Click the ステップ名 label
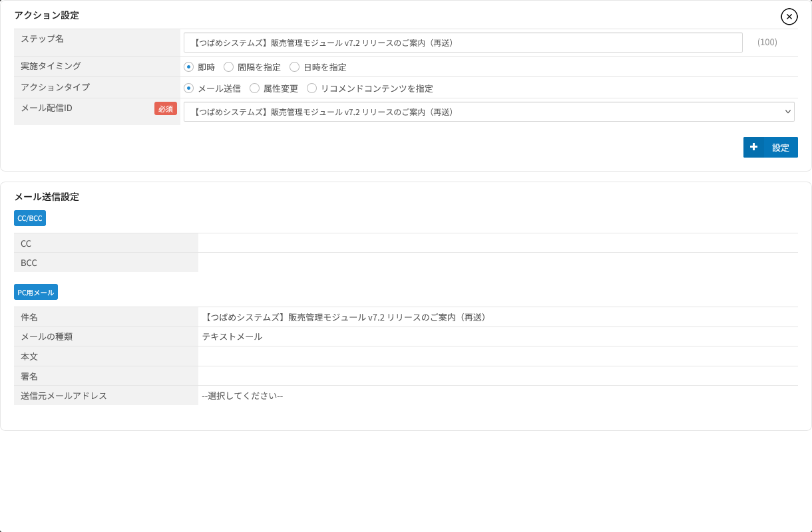 click(42, 39)
